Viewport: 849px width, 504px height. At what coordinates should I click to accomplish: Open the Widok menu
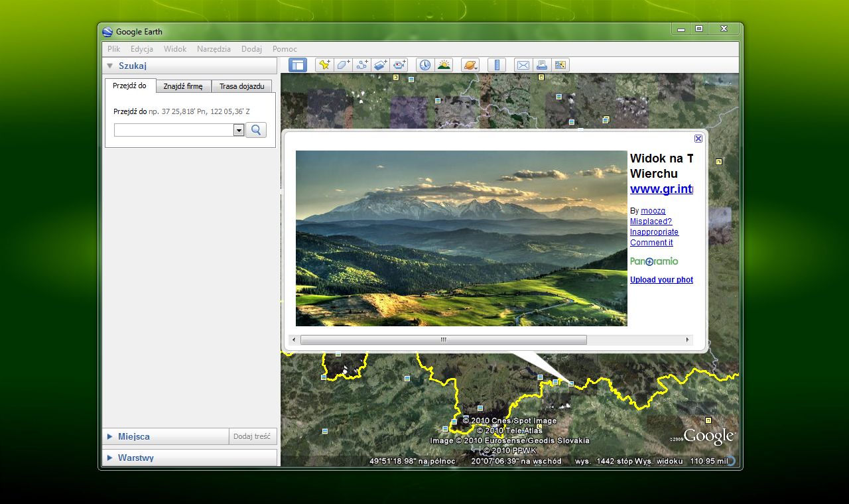coord(175,49)
